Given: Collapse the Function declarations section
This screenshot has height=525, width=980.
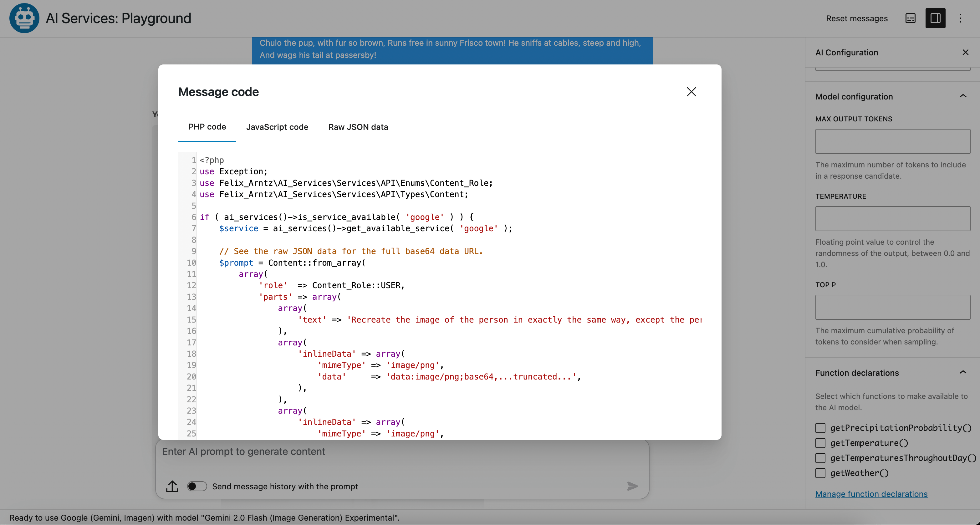Looking at the screenshot, I should pos(963,372).
